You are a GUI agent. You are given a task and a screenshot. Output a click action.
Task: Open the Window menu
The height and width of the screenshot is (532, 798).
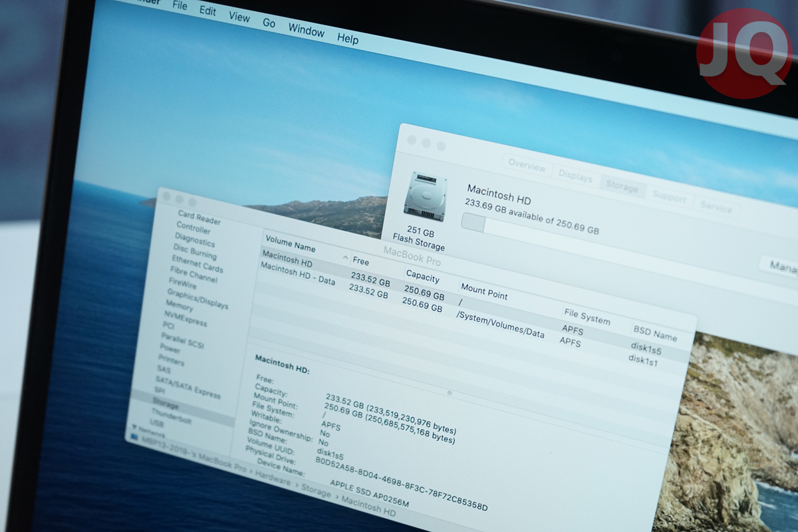(x=306, y=30)
